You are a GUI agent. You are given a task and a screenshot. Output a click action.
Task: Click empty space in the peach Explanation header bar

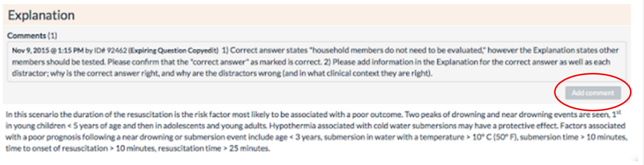(x=339, y=15)
